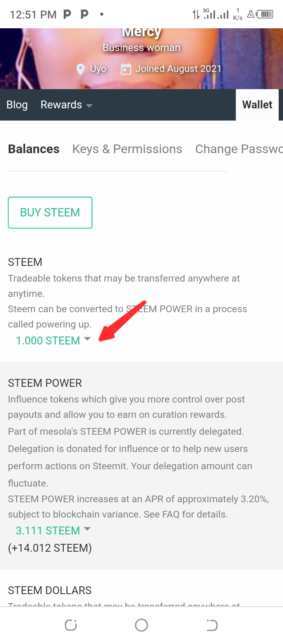Click the BUY STEEM button
283x644 pixels.
pos(50,212)
